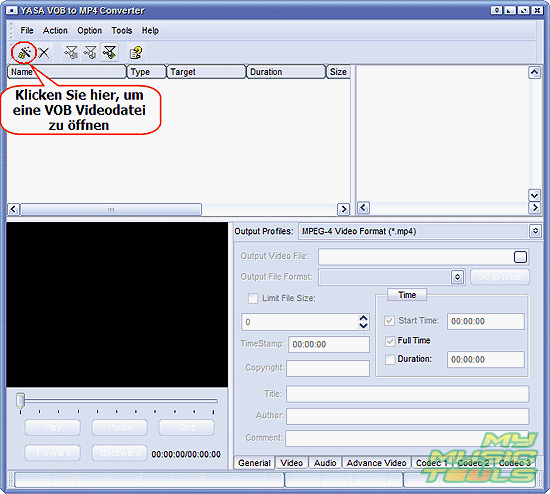Click the Target column header
The height and width of the screenshot is (494, 550).
206,72
